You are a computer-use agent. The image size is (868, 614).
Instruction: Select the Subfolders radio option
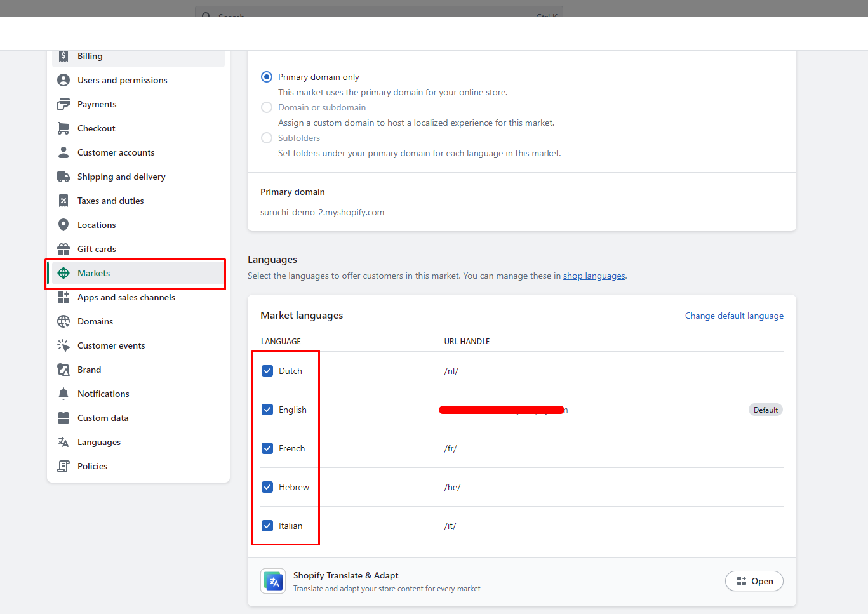pos(267,138)
